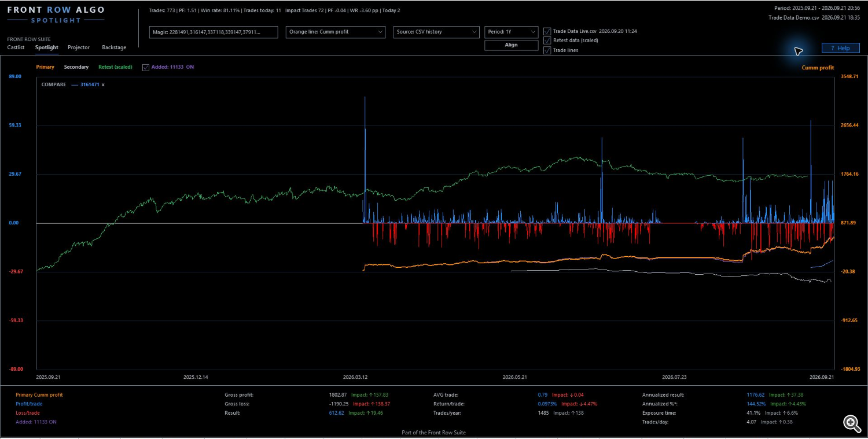Open the Help button

pos(841,48)
